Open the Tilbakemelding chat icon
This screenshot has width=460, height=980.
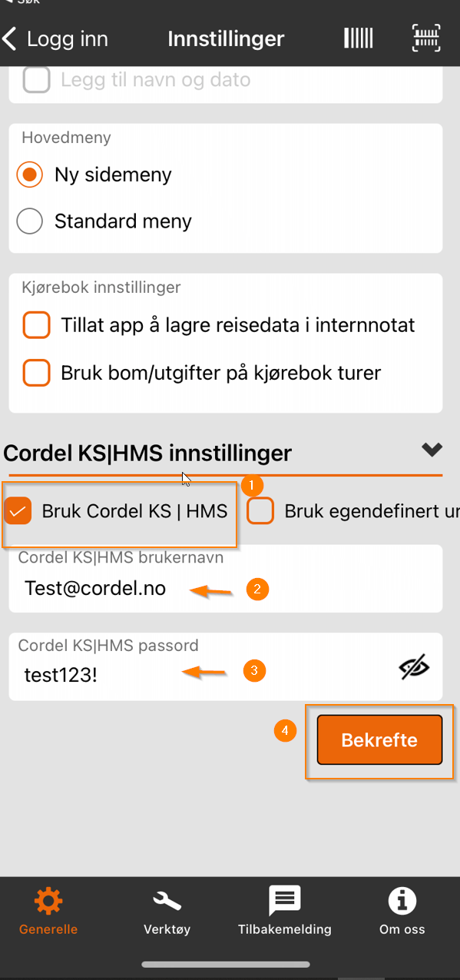click(284, 900)
